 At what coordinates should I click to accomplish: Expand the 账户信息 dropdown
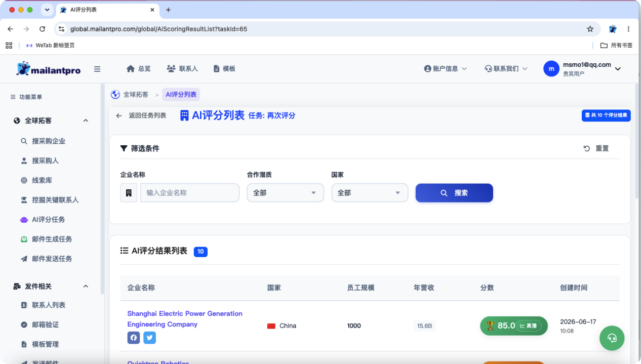pos(446,69)
